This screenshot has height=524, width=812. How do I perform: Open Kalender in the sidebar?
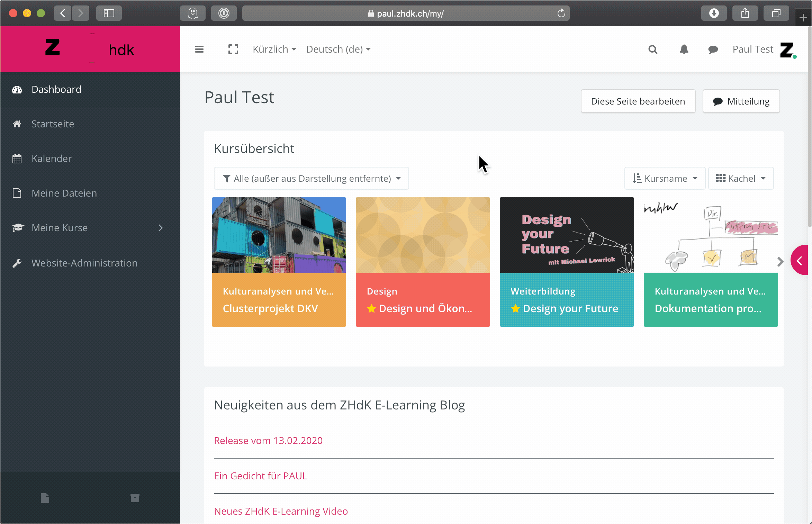tap(52, 159)
